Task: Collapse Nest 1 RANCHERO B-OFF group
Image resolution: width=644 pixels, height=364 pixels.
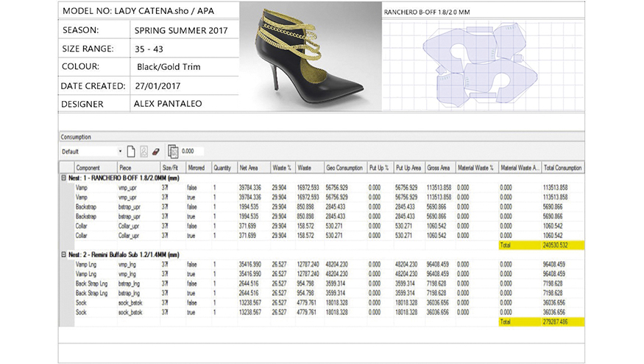Action: click(x=63, y=178)
